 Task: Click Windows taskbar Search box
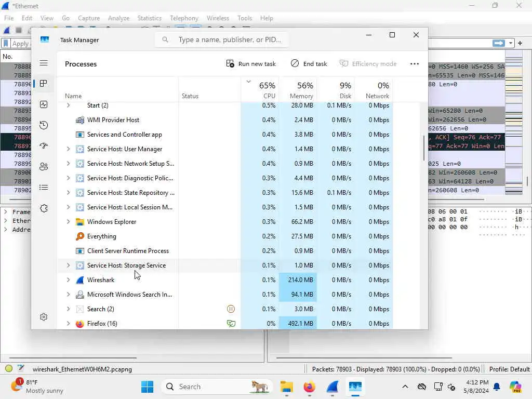(x=217, y=387)
